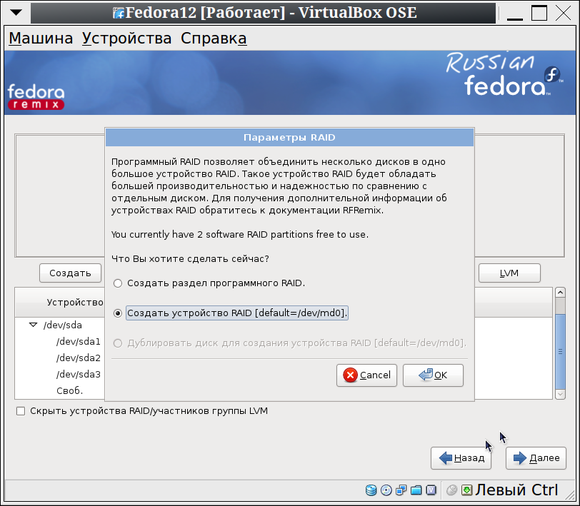The width and height of the screenshot is (580, 506).
Task: Click scrollbar up arrow in device list
Action: click(x=560, y=293)
